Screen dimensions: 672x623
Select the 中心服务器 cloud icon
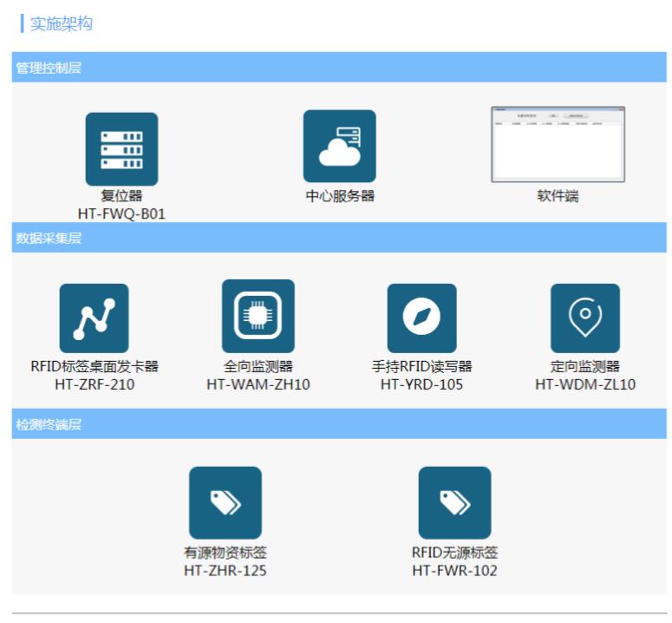[339, 146]
